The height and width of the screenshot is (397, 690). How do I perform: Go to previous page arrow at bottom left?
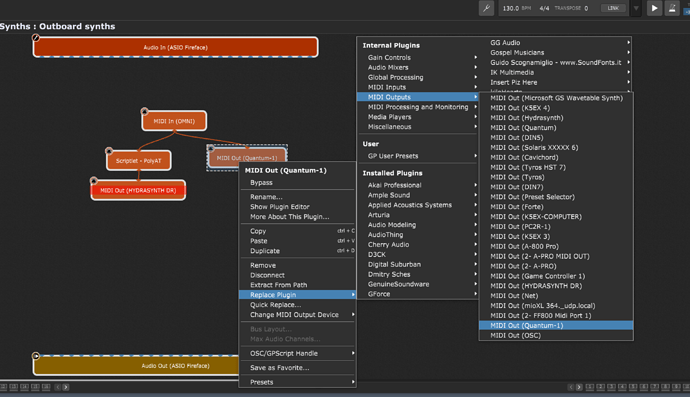pos(58,387)
